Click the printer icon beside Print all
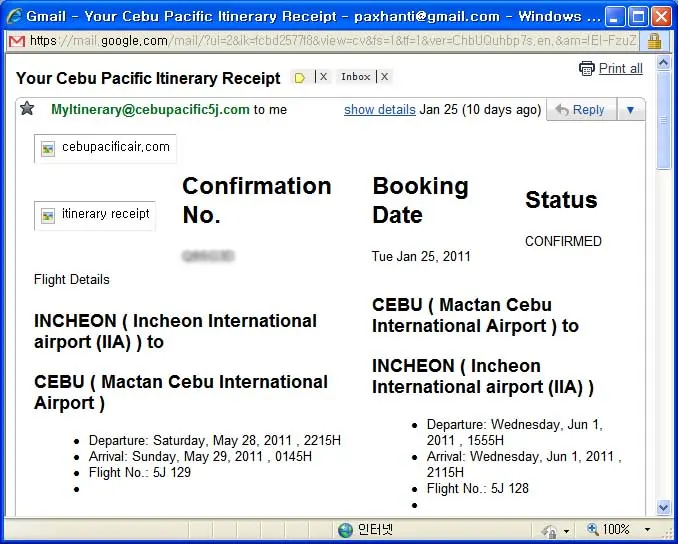Screen dimensions: 678x544 [x=587, y=68]
